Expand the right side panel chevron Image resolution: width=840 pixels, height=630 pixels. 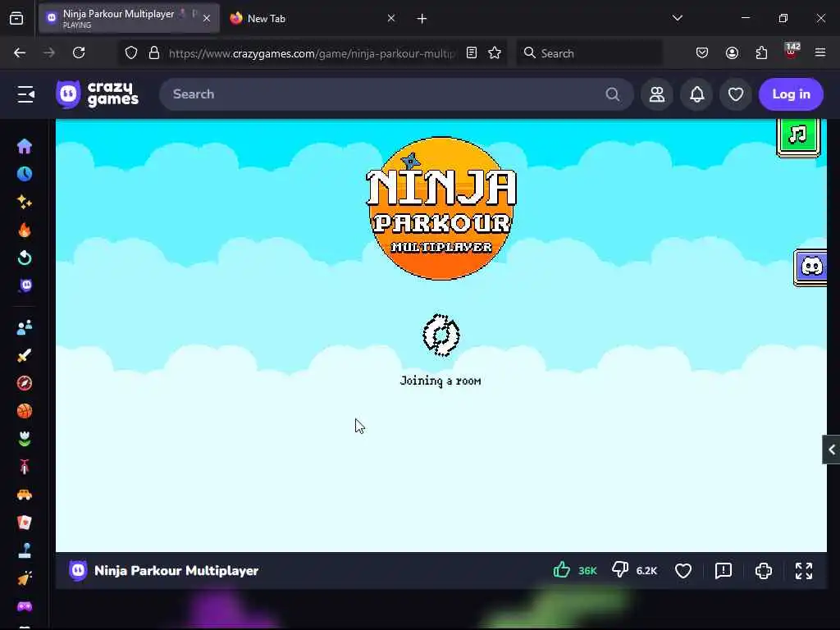[x=832, y=450]
